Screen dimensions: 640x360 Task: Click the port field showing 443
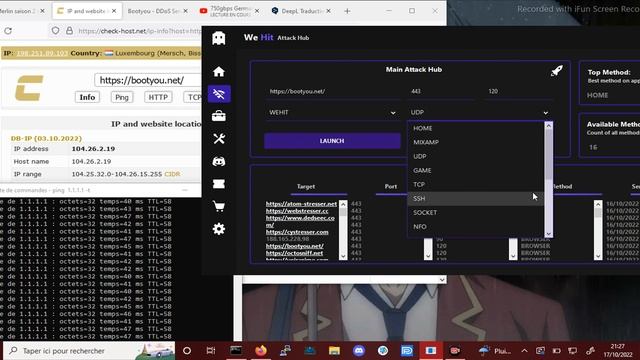(442, 91)
